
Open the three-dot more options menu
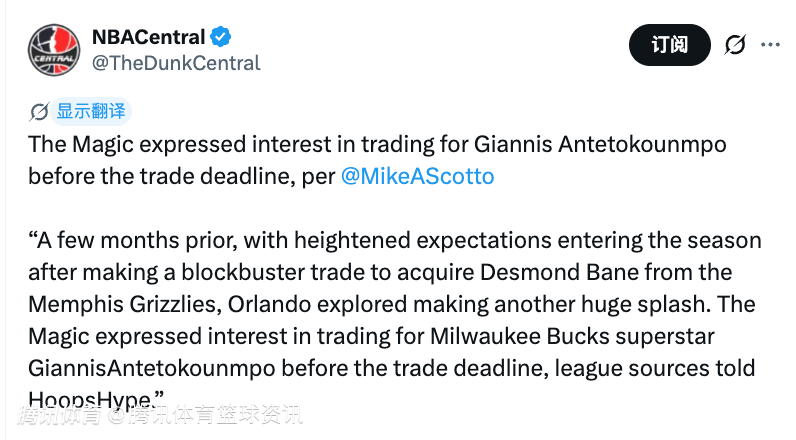[x=770, y=45]
